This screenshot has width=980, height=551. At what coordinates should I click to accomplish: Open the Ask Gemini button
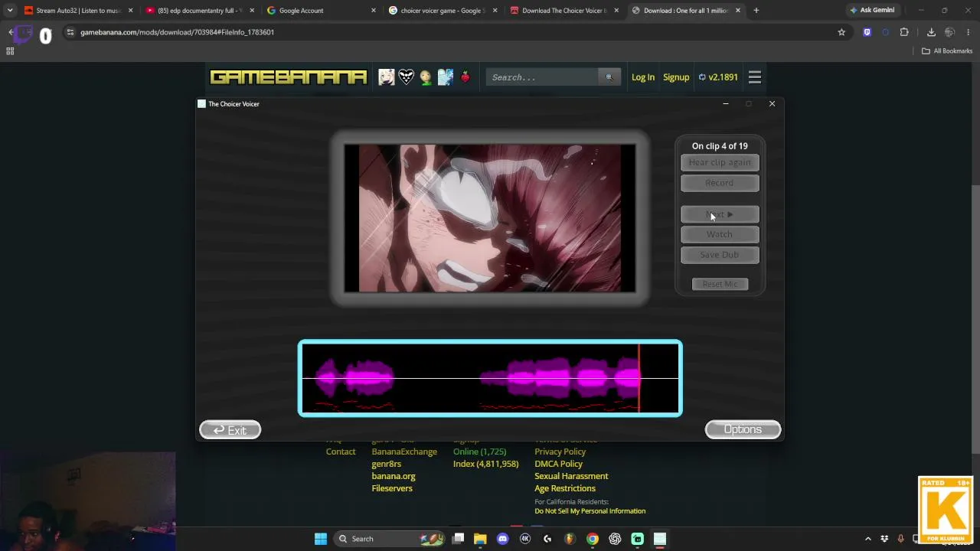(x=872, y=11)
